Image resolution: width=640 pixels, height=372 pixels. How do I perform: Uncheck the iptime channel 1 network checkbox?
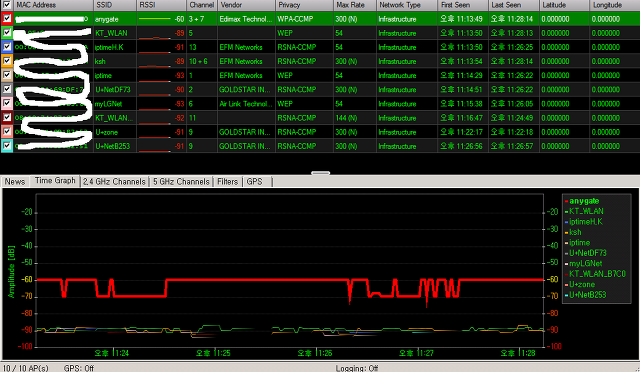7,75
